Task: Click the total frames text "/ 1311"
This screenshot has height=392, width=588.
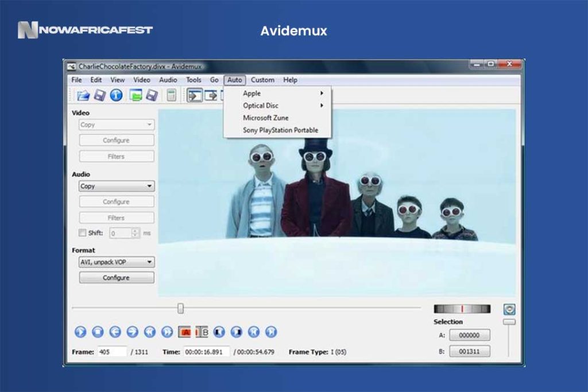Action: (139, 352)
